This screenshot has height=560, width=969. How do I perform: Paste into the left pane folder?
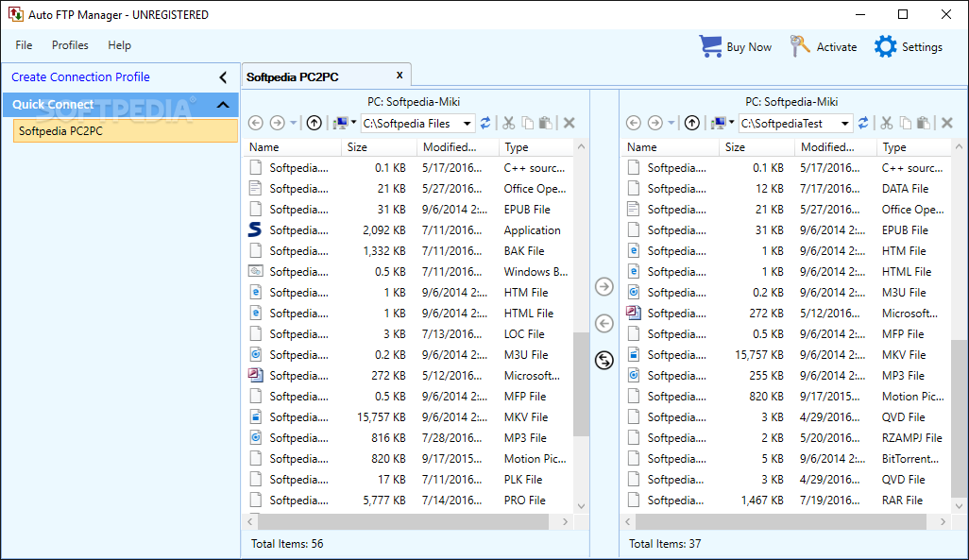pos(546,123)
